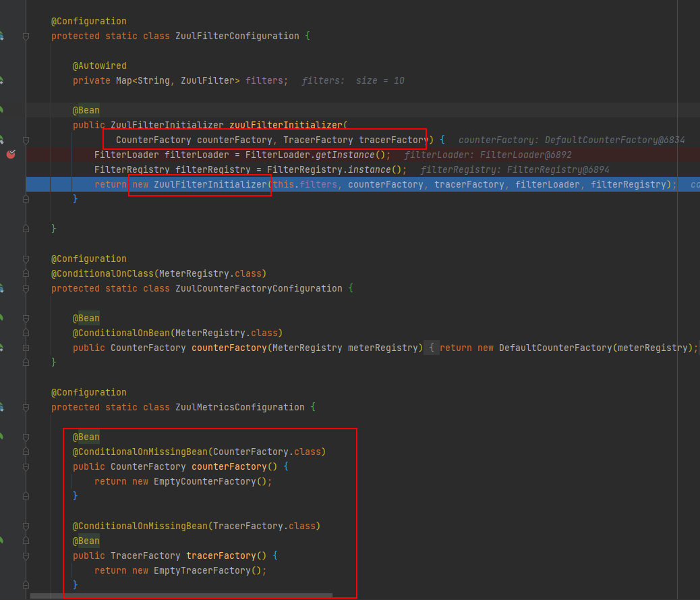This screenshot has width=700, height=600.
Task: Collapse fold at @ConditionalOnBean(MeterRegistry.class) line
Action: tap(26, 333)
